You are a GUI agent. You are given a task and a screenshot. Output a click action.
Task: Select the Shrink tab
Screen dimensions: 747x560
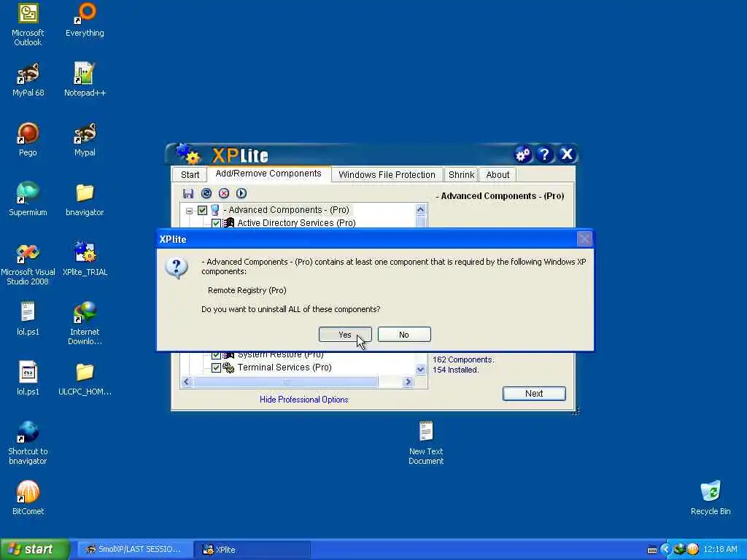pyautogui.click(x=461, y=175)
